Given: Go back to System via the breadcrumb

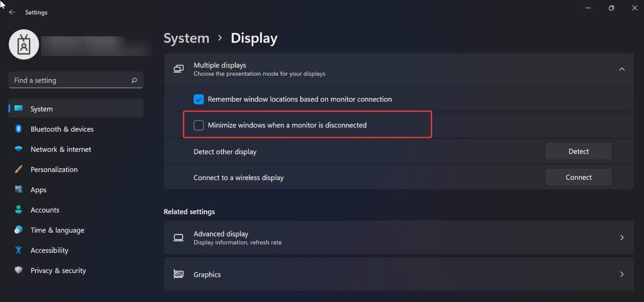Looking at the screenshot, I should click(186, 38).
